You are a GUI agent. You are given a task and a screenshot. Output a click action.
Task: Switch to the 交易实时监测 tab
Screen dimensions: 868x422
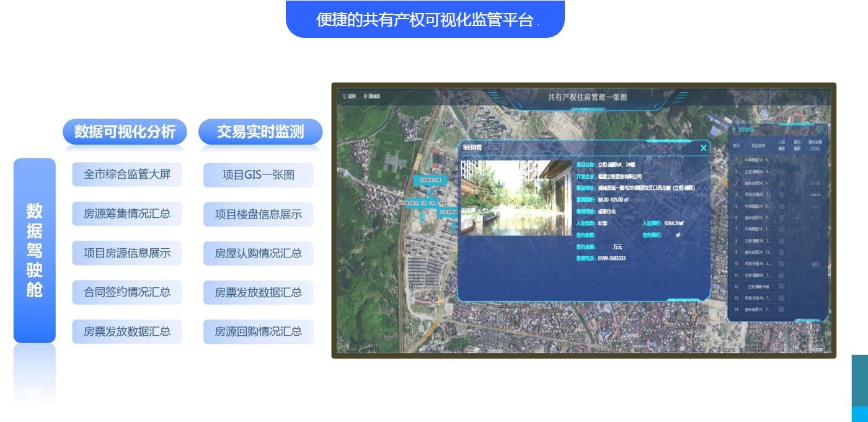(260, 132)
